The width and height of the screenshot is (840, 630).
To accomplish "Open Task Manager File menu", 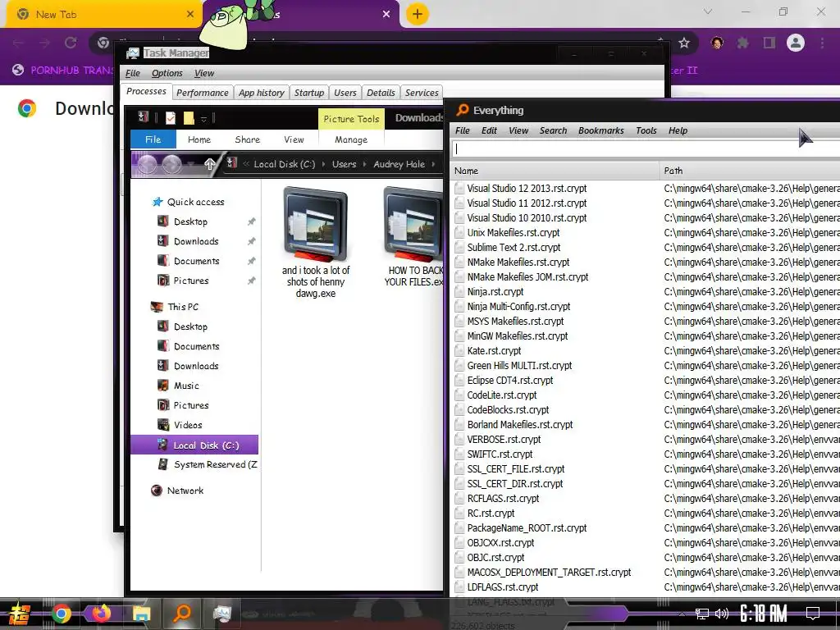I will 132,73.
